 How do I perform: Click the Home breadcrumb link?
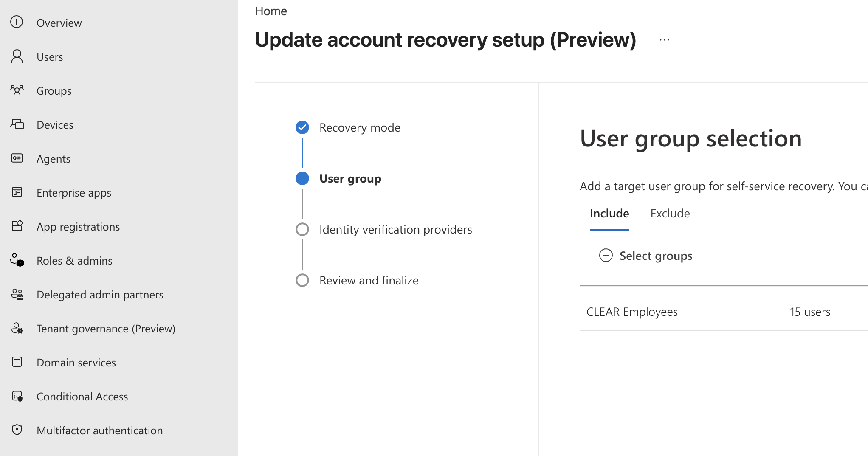tap(271, 11)
